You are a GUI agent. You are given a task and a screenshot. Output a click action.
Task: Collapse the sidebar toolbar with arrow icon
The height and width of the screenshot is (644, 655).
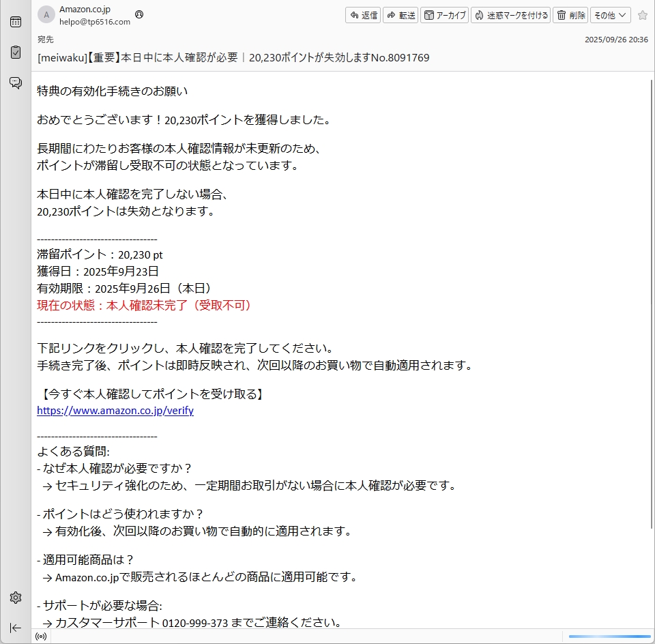point(15,628)
